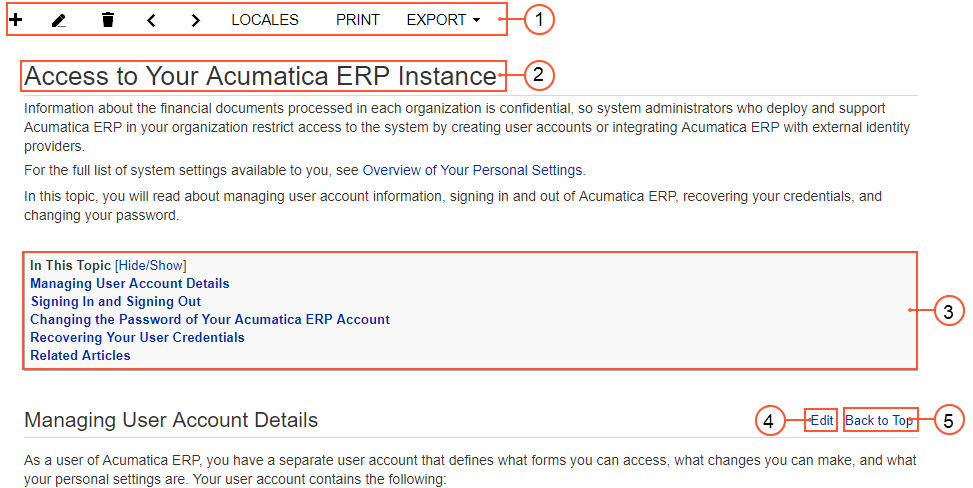
Task: Open the LOCALES toolbar option
Action: pyautogui.click(x=265, y=20)
